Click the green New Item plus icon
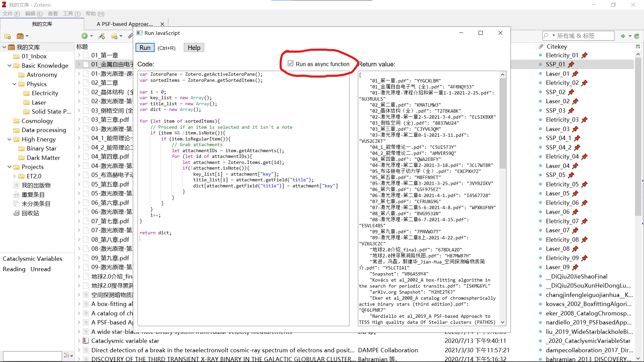The image size is (644, 362). tap(85, 36)
